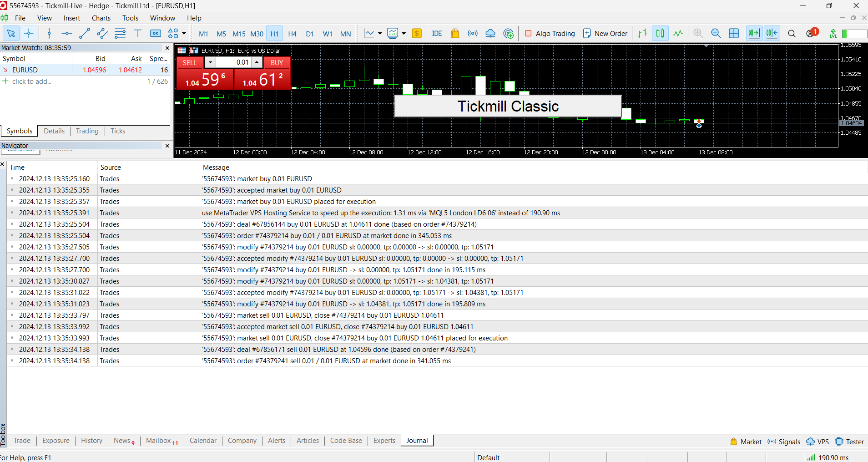868x462 pixels.
Task: Select the trendline drawing tool
Action: coord(85,33)
